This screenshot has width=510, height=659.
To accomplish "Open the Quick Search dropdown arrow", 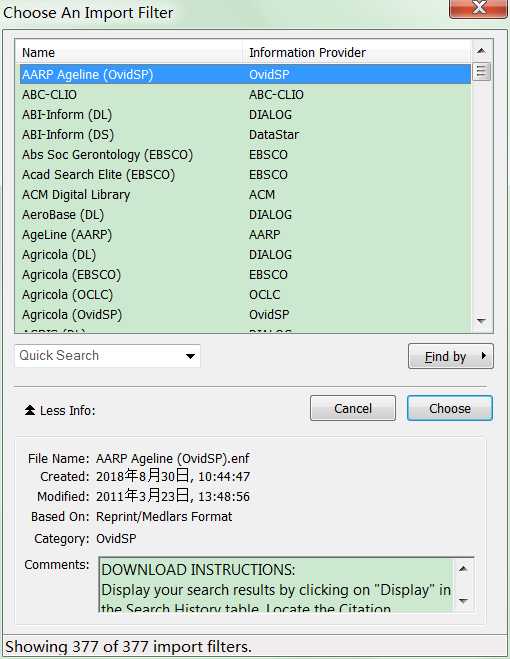I will coord(190,356).
